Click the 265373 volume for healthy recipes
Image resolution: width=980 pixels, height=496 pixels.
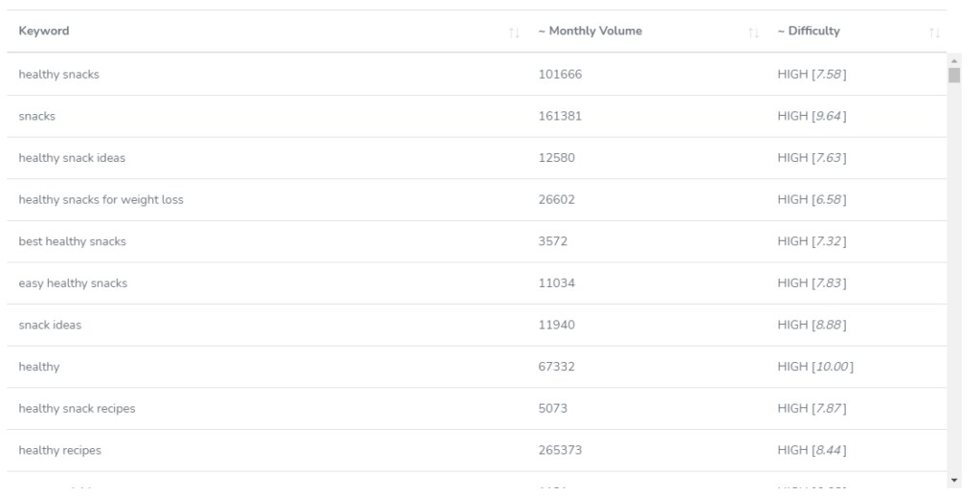click(x=560, y=451)
